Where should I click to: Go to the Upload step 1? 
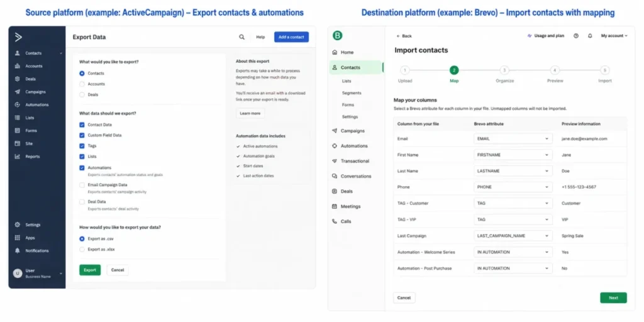pos(404,70)
